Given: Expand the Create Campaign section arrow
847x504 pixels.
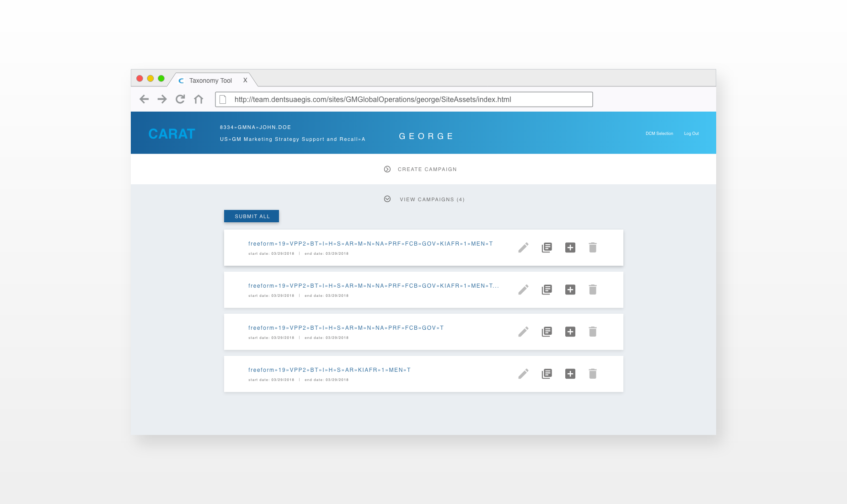Looking at the screenshot, I should 387,169.
